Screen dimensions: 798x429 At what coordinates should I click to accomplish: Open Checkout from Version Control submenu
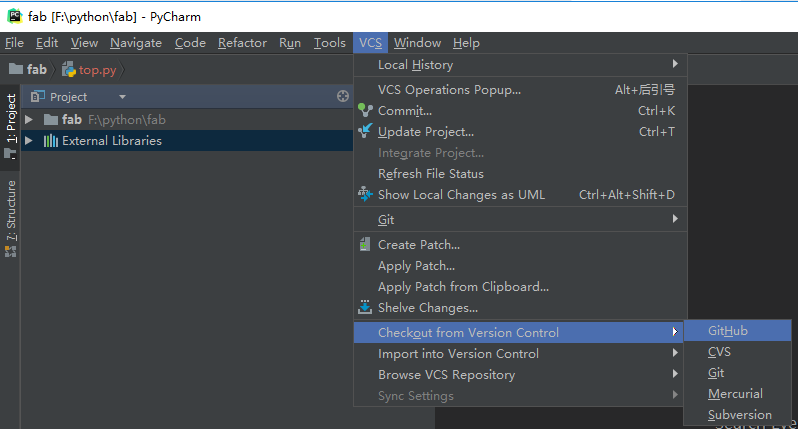tap(520, 332)
